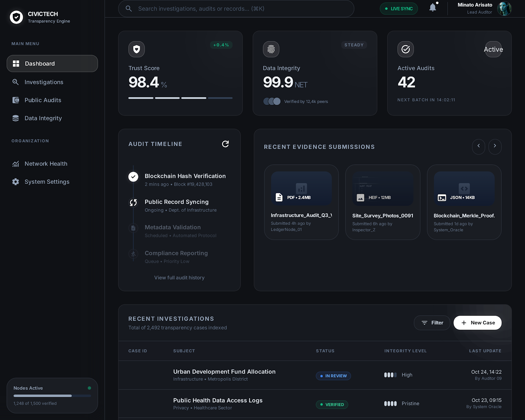525x420 pixels.
Task: Refresh the Audit Timeline
Action: click(225, 144)
